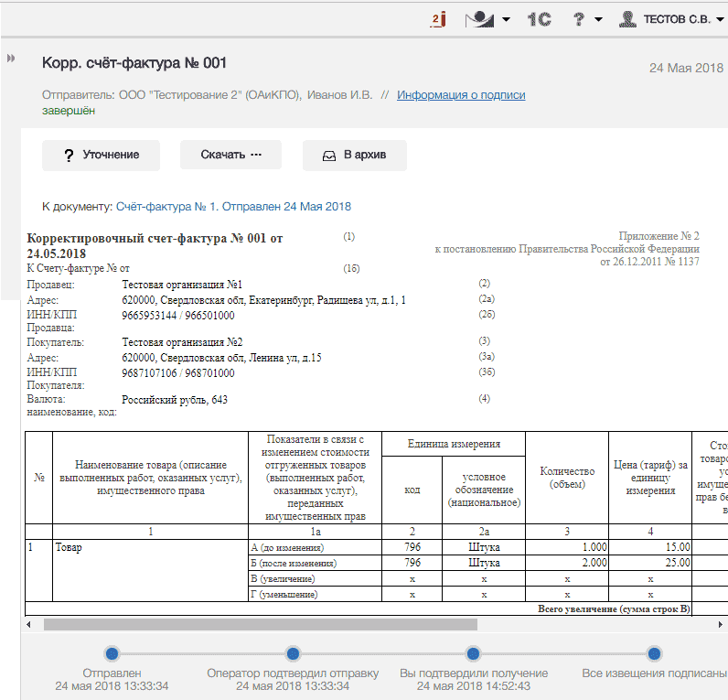Viewport: 728px width, 700px height.
Task: Click buyer INN 9687107106 / 968701000
Action: pyautogui.click(x=178, y=373)
